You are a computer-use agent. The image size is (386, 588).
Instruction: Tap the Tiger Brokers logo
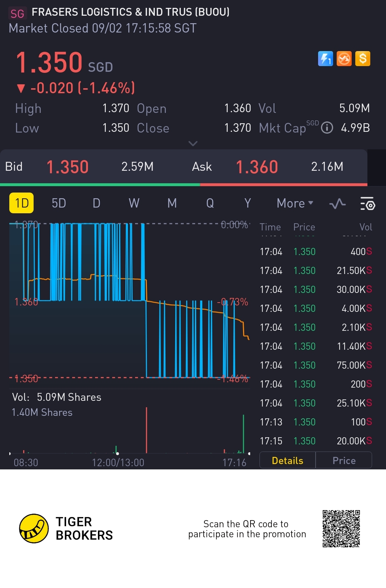(66, 529)
